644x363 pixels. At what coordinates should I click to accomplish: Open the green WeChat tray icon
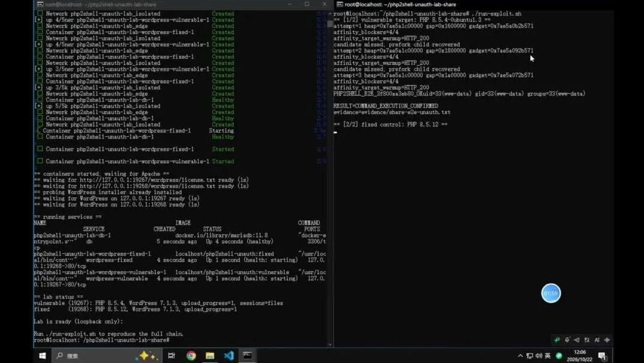click(559, 356)
